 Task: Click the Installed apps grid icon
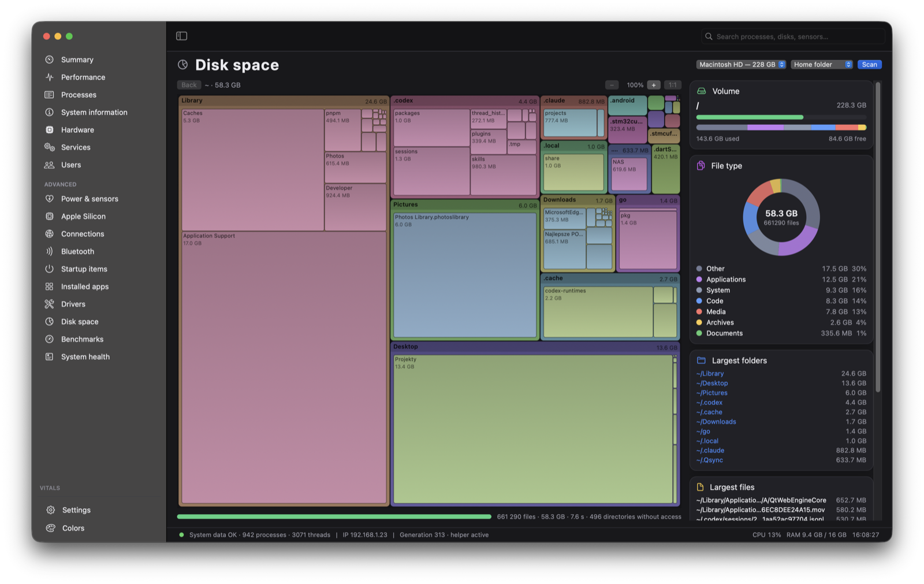pos(50,287)
